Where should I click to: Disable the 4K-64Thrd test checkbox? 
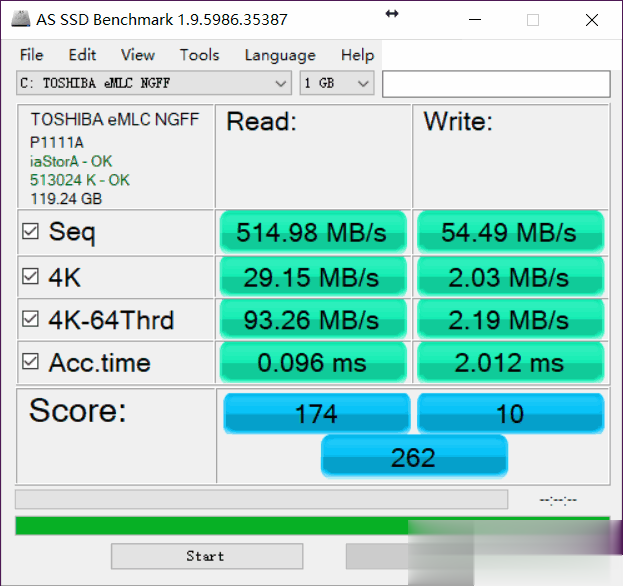pyautogui.click(x=31, y=320)
